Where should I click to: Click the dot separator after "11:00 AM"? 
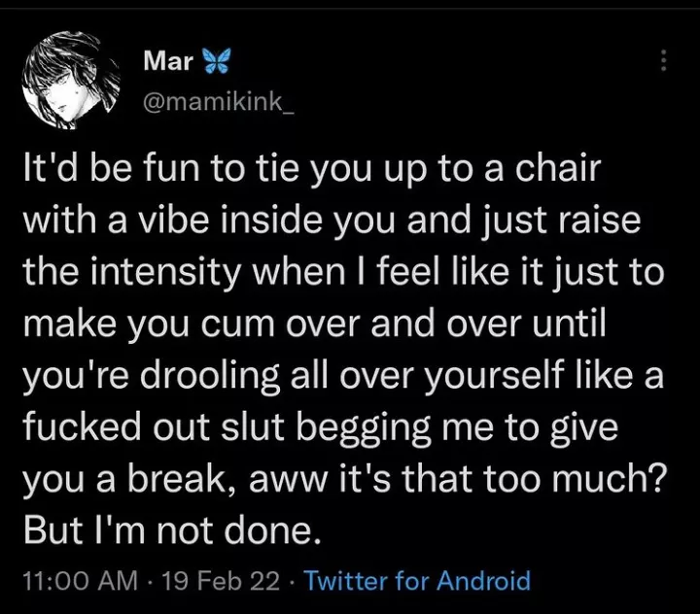[x=151, y=581]
